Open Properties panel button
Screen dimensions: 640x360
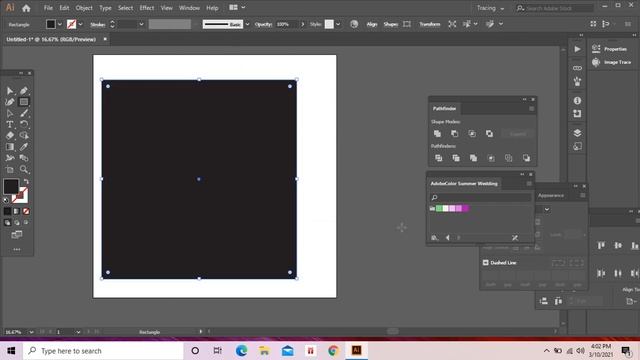click(x=609, y=49)
